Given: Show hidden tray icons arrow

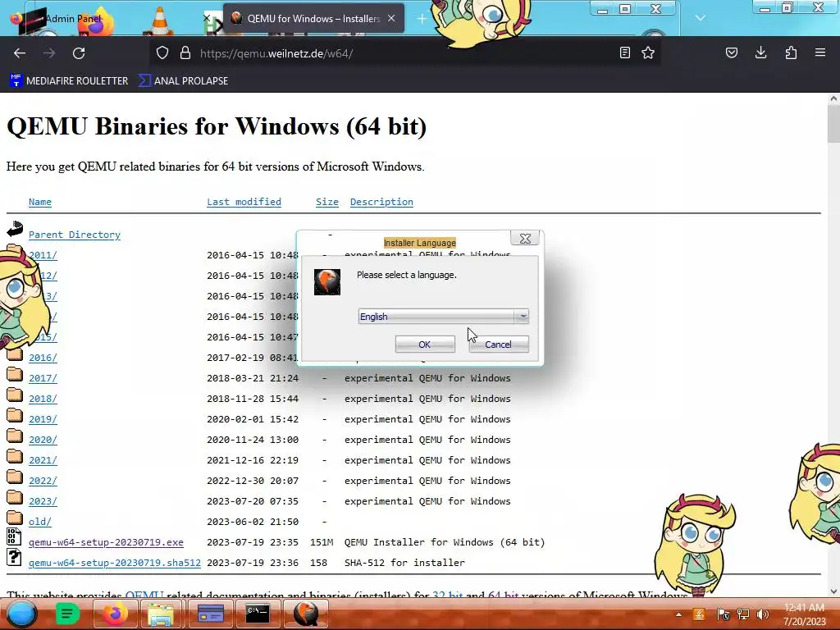Looking at the screenshot, I should point(678,614).
